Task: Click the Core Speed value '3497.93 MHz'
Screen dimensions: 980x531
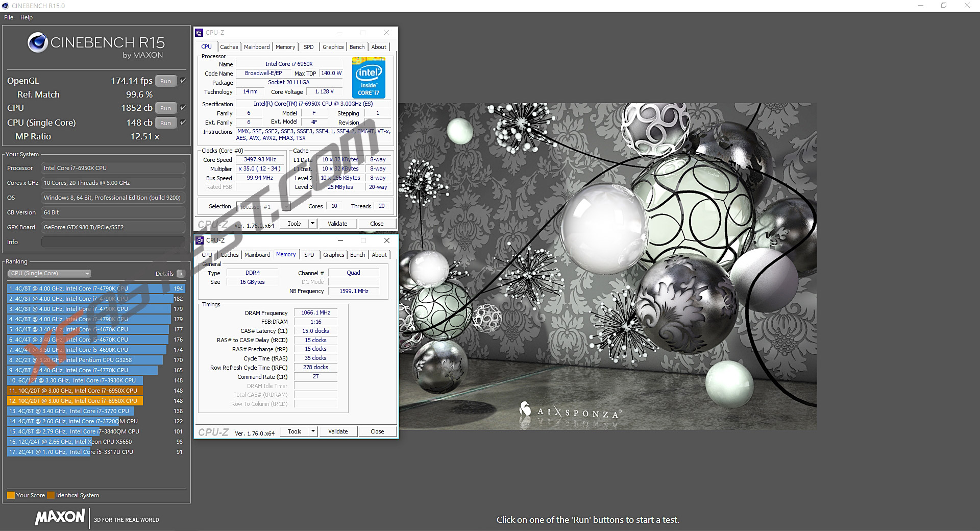Action: [260, 159]
